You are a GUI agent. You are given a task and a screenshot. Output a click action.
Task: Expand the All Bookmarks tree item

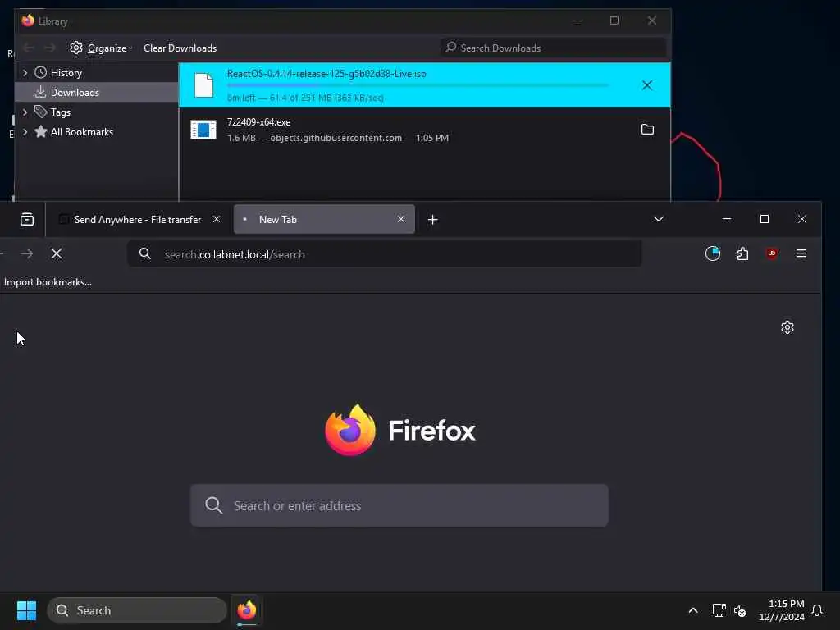(25, 132)
